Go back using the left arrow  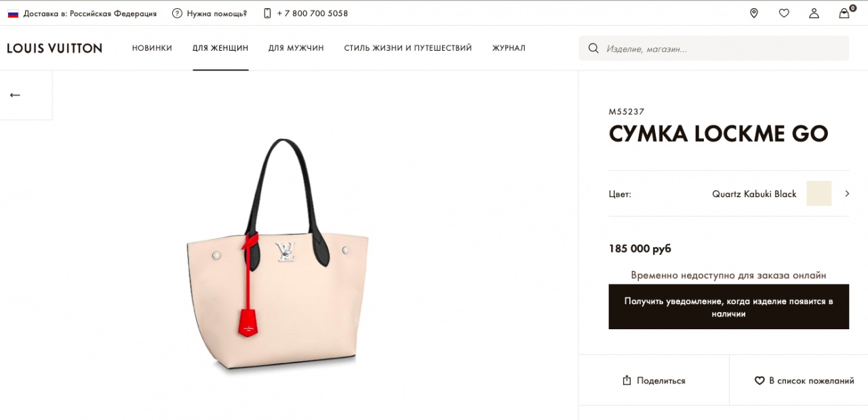pyautogui.click(x=15, y=96)
